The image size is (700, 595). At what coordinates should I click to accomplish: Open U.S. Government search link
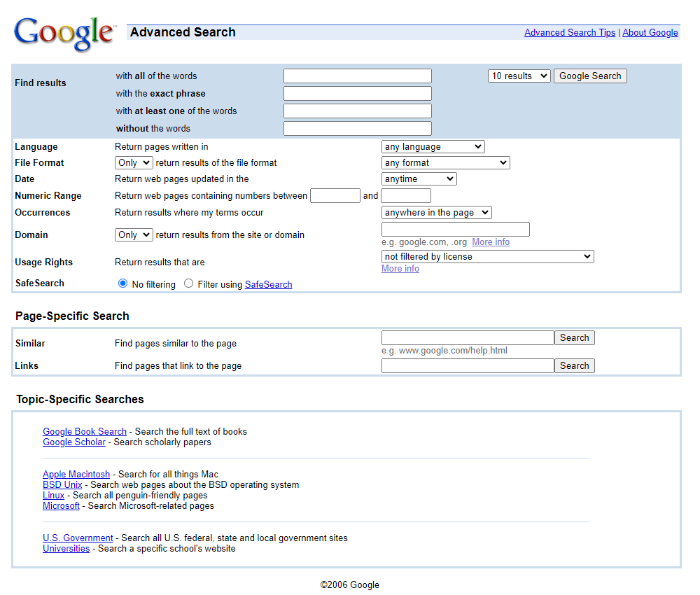pos(78,538)
